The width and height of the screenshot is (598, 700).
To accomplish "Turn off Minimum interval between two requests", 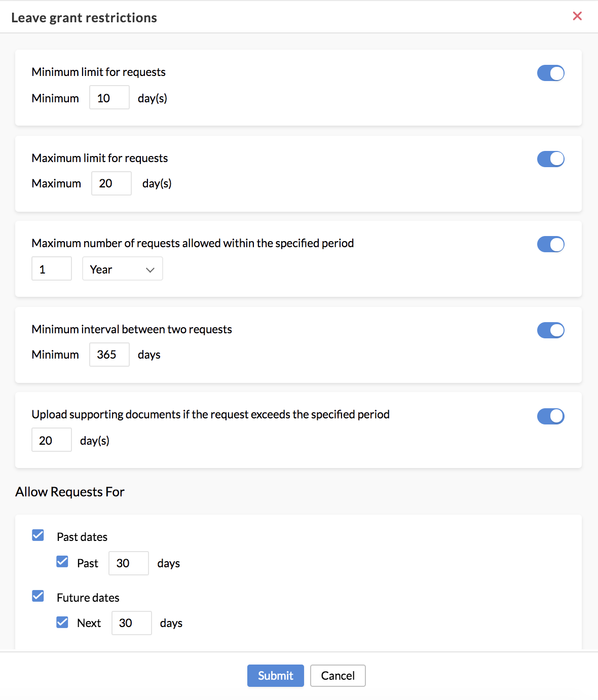I will [550, 330].
